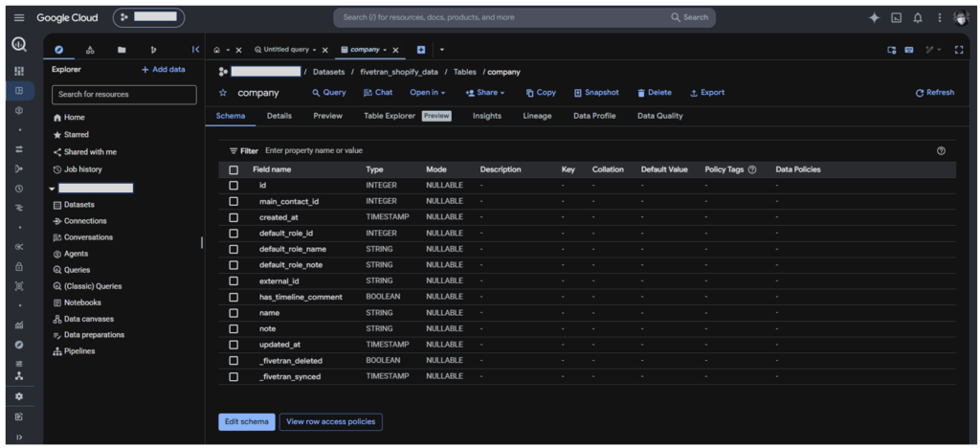Select the folder icon tab in Explorer pane
This screenshot has width=980, height=448.
point(122,50)
